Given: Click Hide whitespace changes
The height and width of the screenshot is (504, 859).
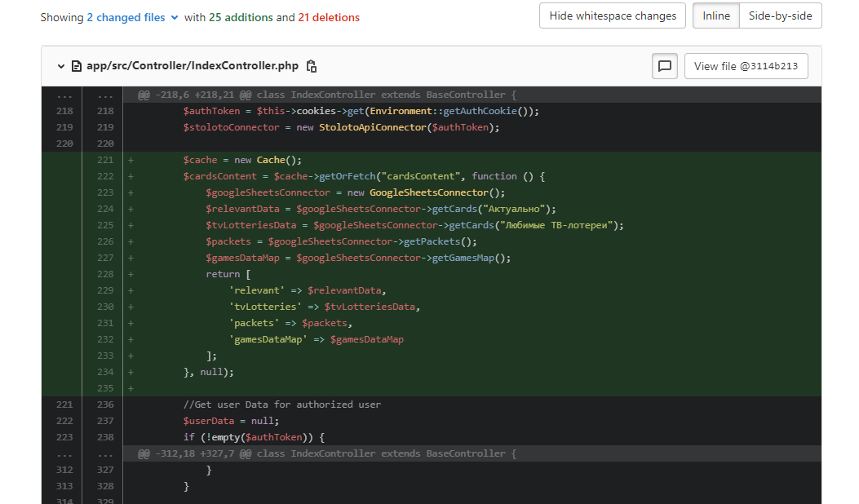Looking at the screenshot, I should (612, 16).
